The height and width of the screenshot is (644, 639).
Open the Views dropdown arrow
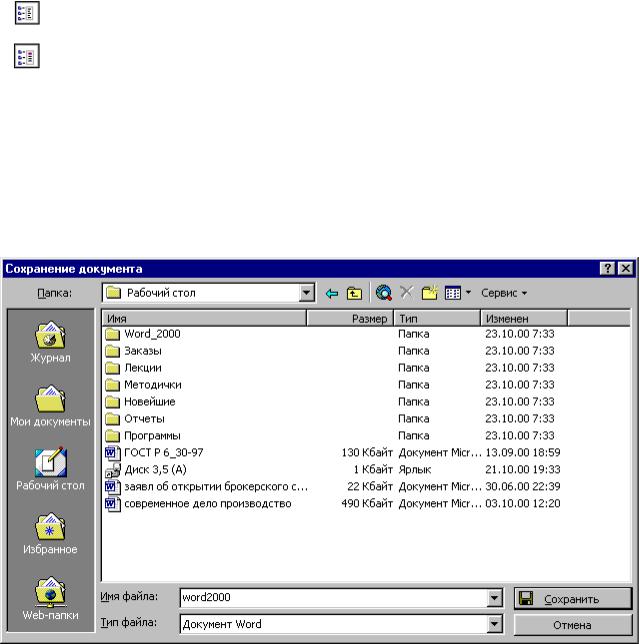[468, 293]
